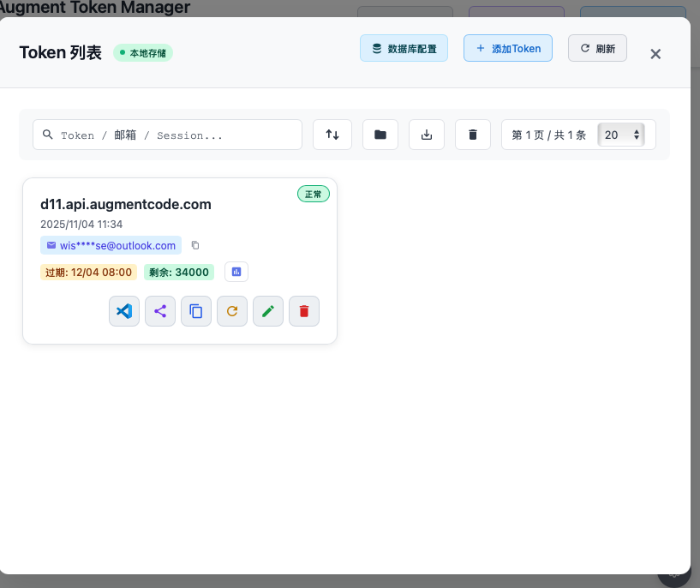Click the 添加Token button
Viewport: 700px width, 588px height.
pyautogui.click(x=508, y=49)
